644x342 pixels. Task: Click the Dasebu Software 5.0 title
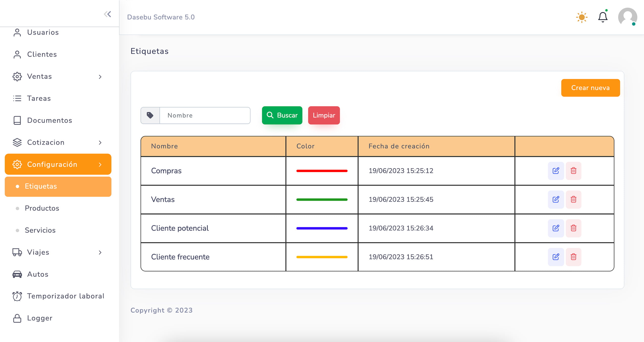(161, 17)
